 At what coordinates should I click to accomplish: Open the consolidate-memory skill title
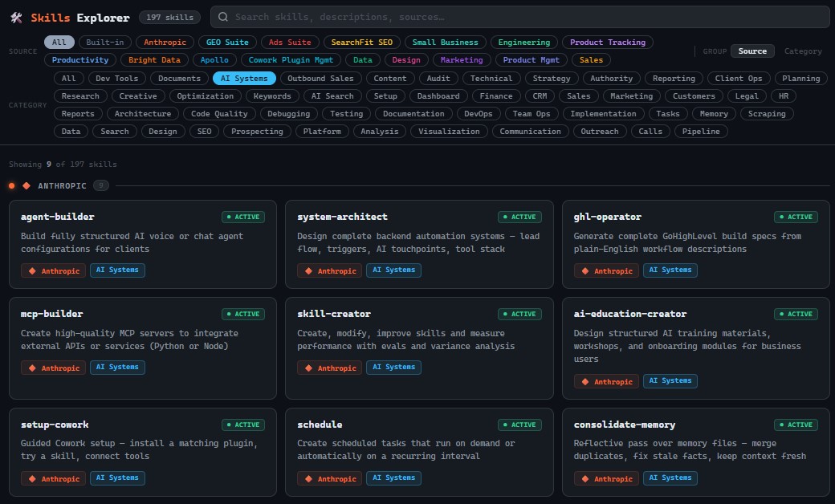tap(624, 425)
